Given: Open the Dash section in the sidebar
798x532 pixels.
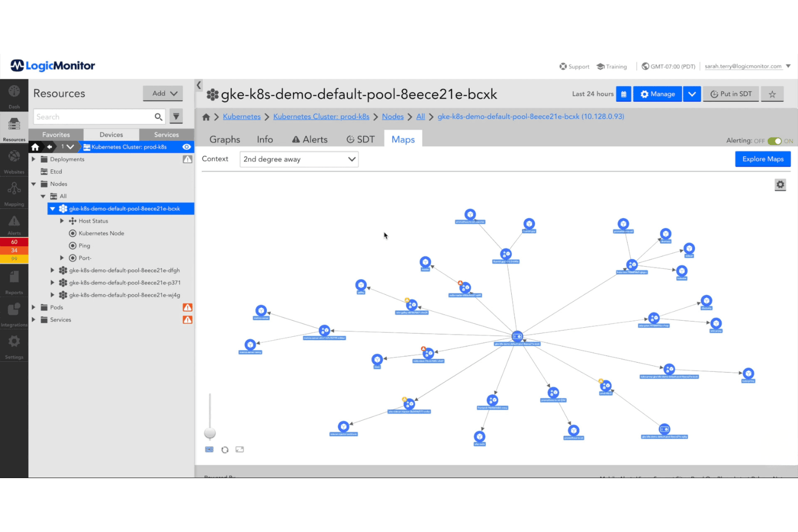Looking at the screenshot, I should pos(14,95).
